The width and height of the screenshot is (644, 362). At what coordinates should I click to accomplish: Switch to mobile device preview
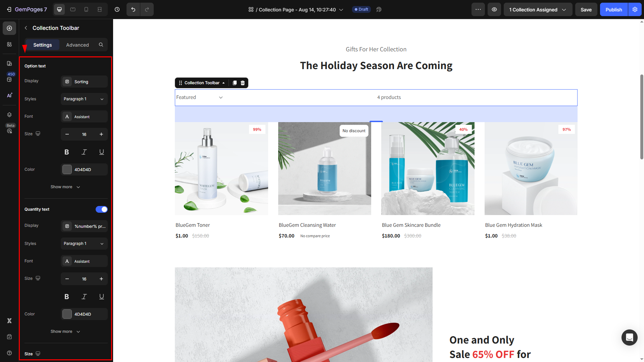pos(86,9)
